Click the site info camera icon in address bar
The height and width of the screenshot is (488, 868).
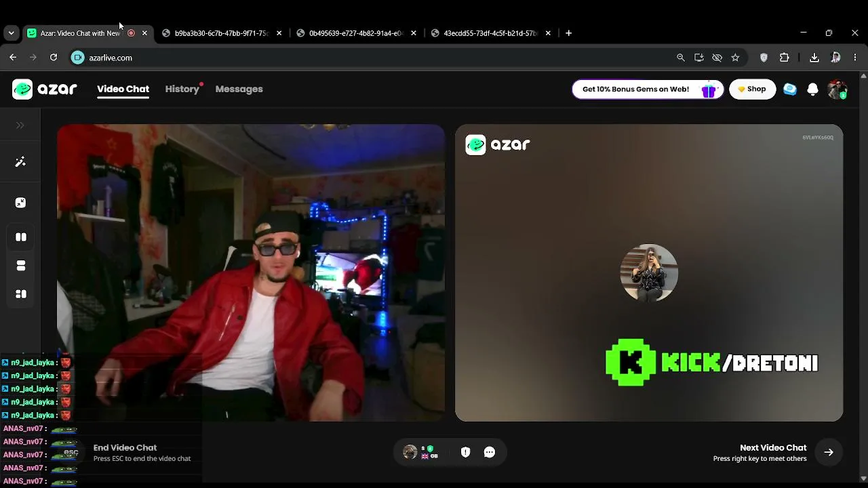(78, 58)
